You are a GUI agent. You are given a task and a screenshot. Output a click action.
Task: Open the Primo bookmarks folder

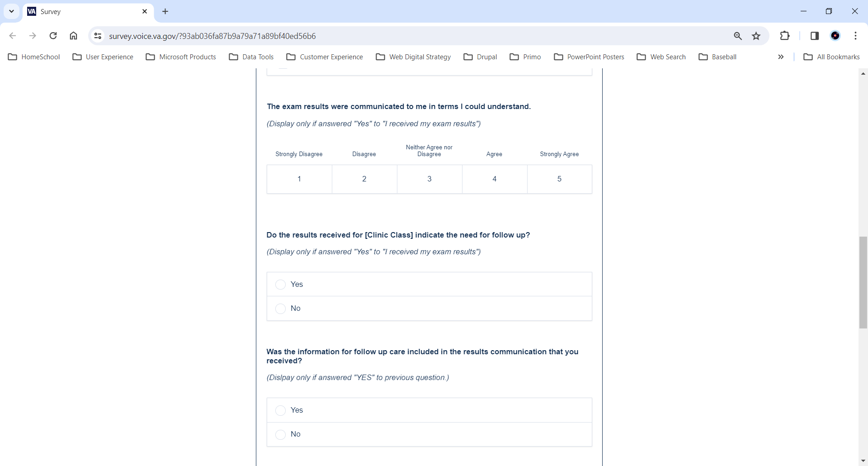coord(525,57)
